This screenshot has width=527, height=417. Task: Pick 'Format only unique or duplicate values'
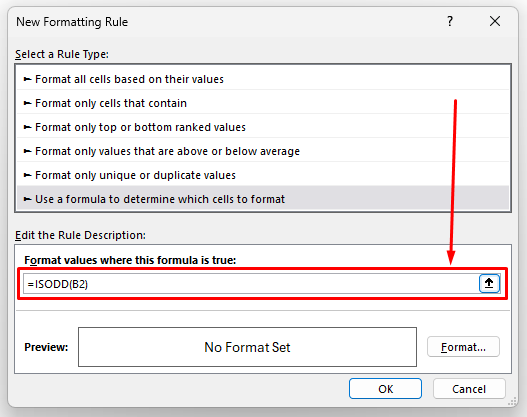263,175
